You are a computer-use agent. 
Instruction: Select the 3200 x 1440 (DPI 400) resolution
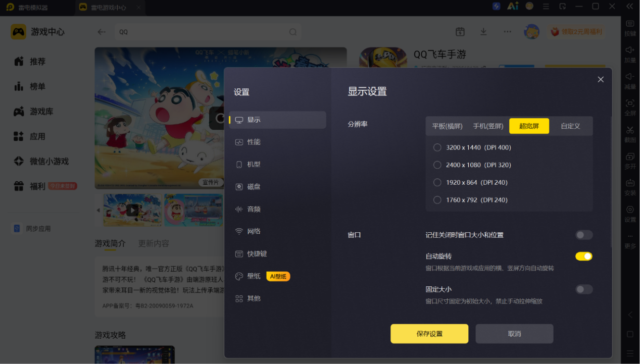pyautogui.click(x=472, y=147)
